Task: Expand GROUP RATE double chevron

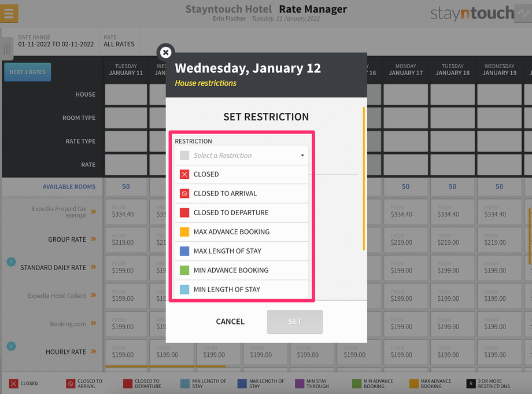Action: point(93,239)
